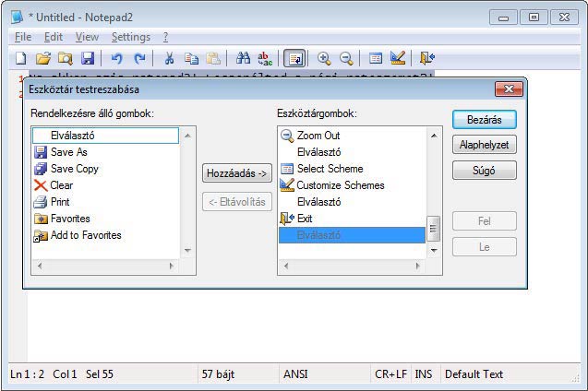This screenshot has width=588, height=391.
Task: Click the Paste clipboard icon
Action: click(x=213, y=58)
